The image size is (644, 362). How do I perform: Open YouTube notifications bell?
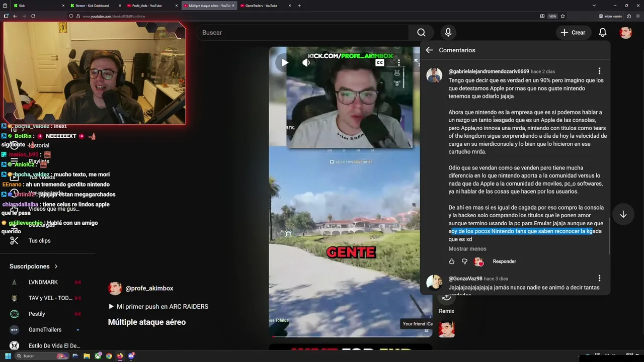[x=603, y=33]
